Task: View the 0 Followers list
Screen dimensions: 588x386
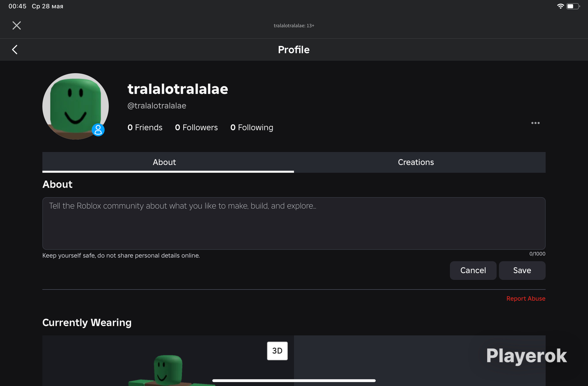Action: pos(196,127)
